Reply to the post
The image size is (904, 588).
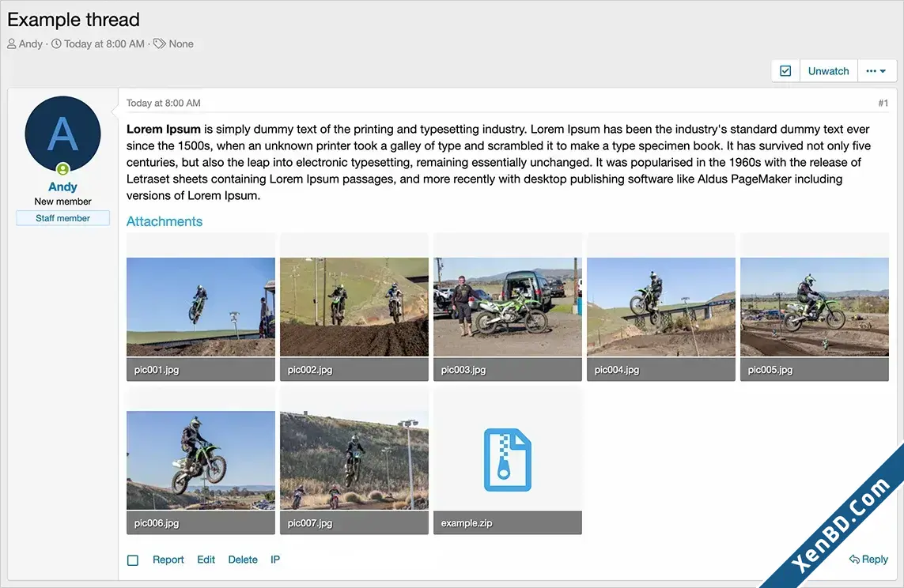[868, 560]
